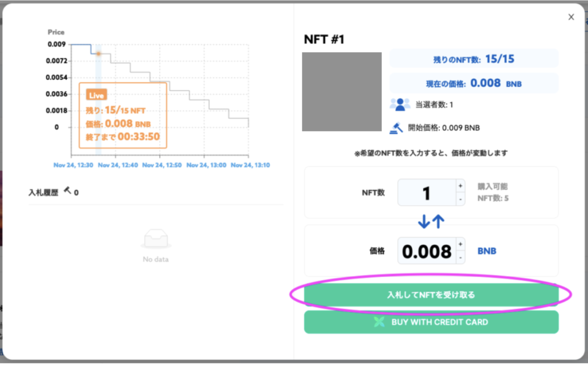588x365 pixels.
Task: Click the 購入可能 NFT数: 5 text
Action: [493, 192]
